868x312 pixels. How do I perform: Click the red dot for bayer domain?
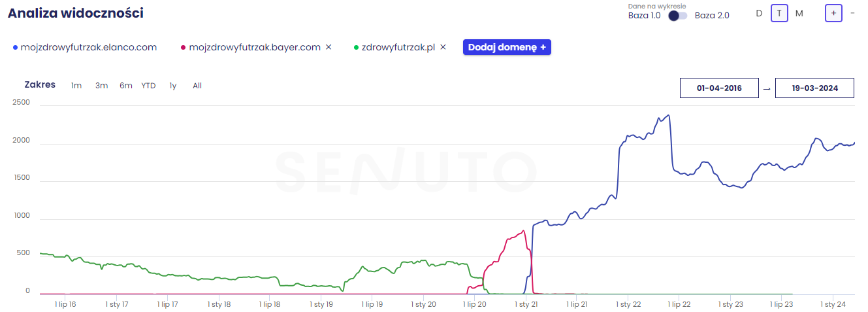[184, 47]
